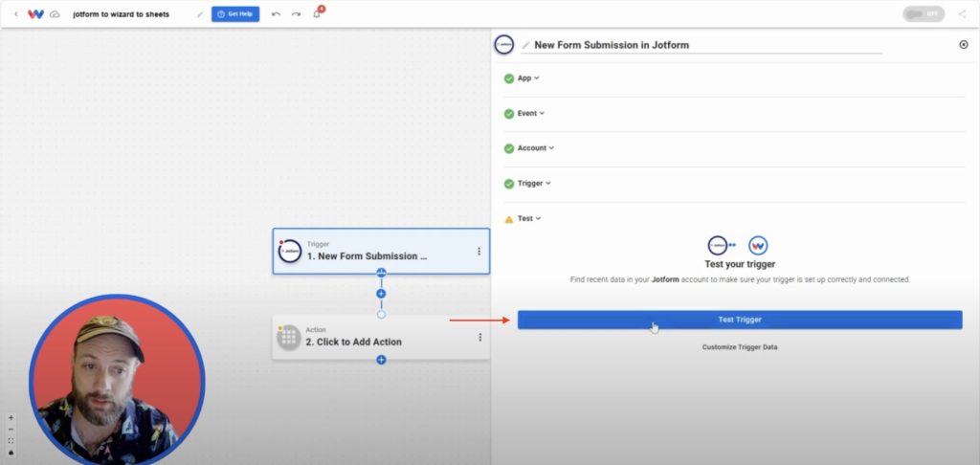Edit workflow name with pencil icon
Screen dimensions: 980x465
(x=200, y=13)
